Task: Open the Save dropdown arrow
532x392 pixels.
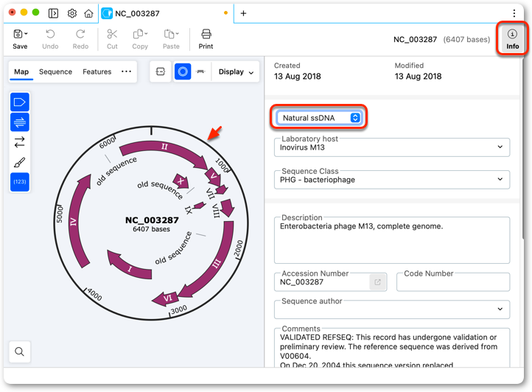Action: tap(26, 34)
